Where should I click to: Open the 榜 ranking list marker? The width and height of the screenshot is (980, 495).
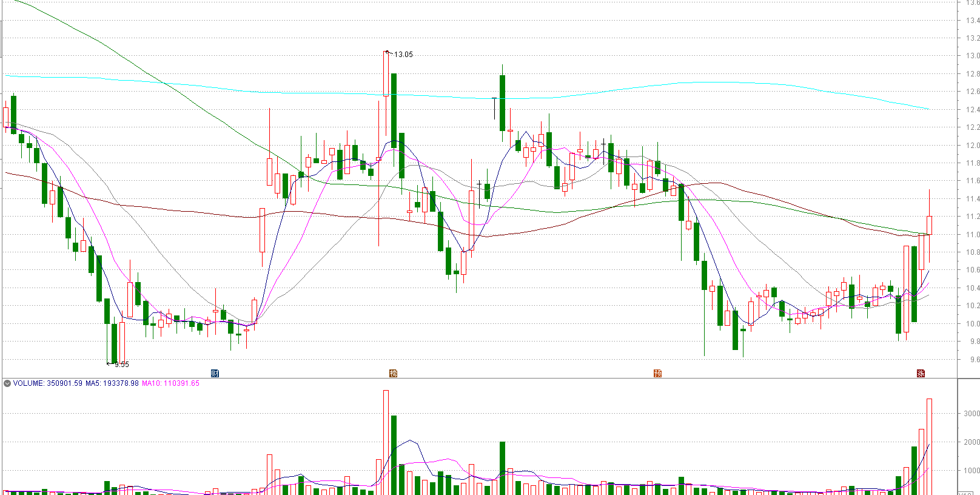tap(393, 373)
